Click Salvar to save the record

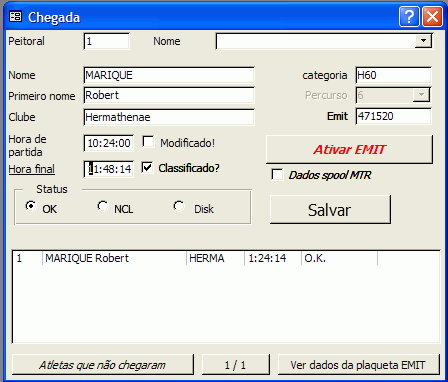[330, 210]
